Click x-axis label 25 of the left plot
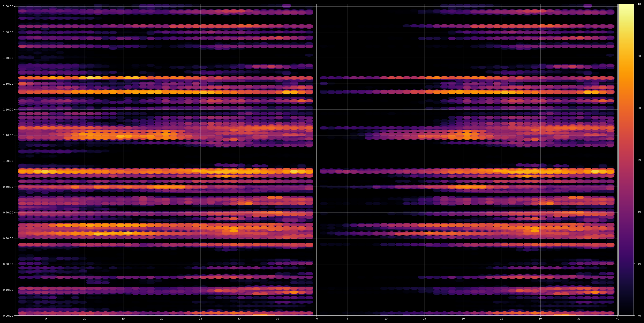 pos(200,319)
